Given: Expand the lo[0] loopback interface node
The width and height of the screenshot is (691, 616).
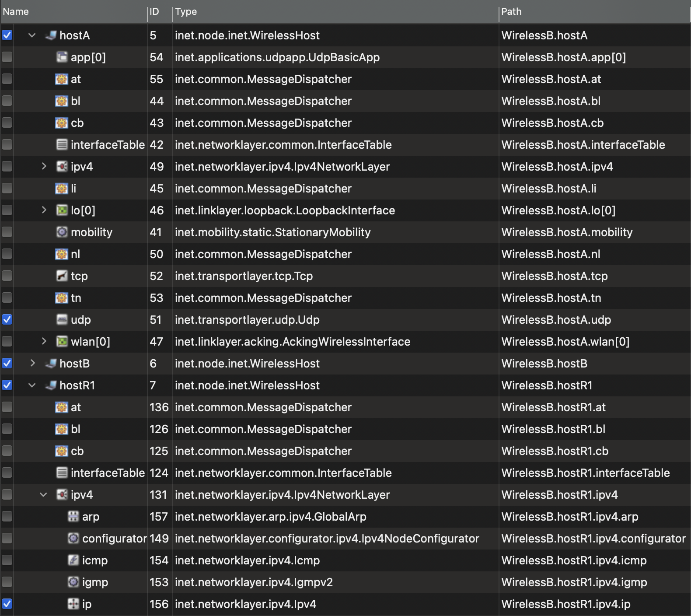Looking at the screenshot, I should [44, 210].
